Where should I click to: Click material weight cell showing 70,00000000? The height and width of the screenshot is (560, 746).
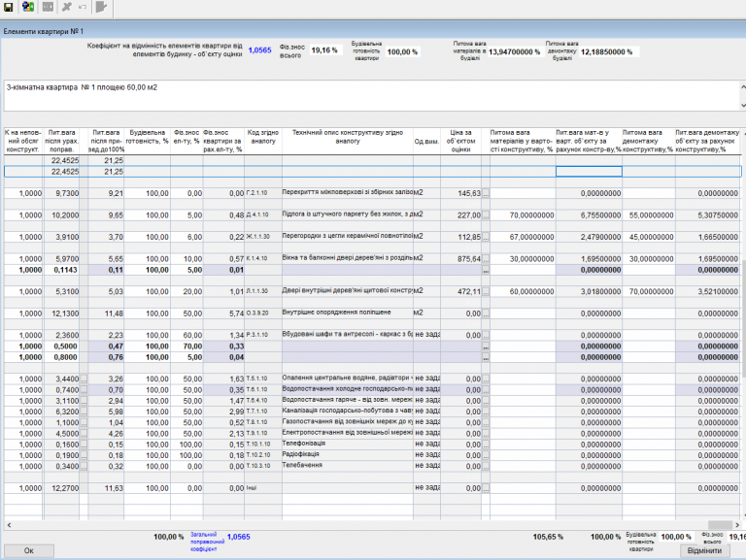pyautogui.click(x=523, y=215)
